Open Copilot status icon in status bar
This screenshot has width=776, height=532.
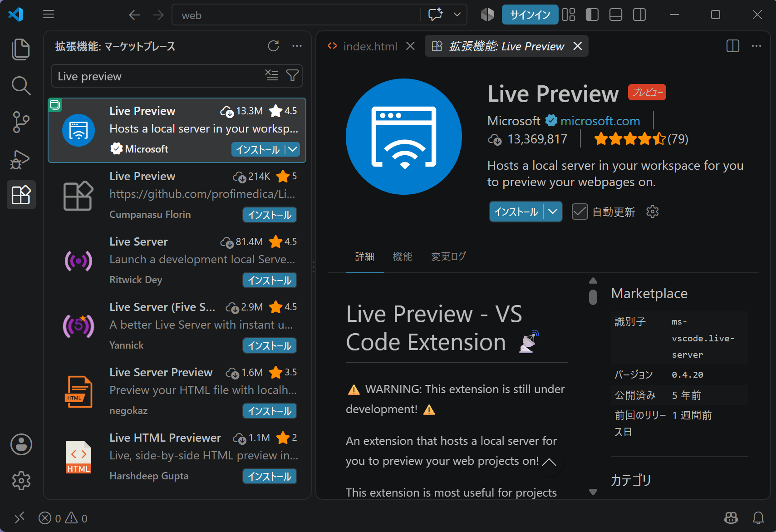[731, 518]
